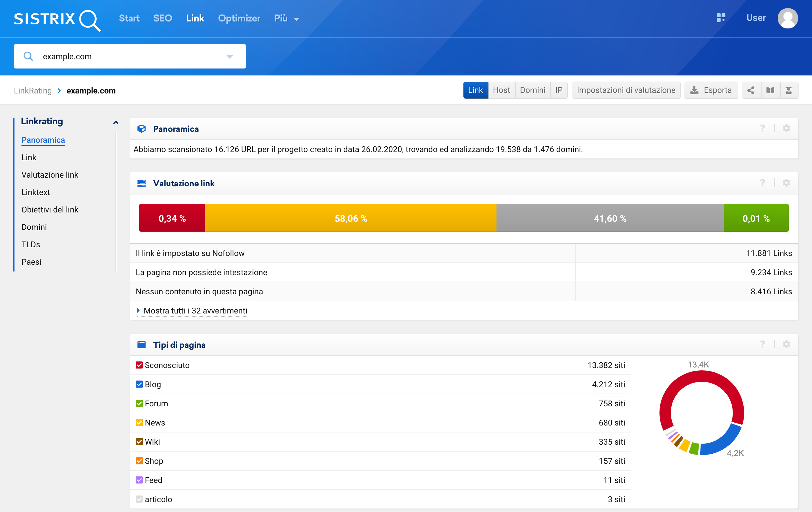Switch to the Domini tab
Screen dimensions: 812x512
point(532,90)
